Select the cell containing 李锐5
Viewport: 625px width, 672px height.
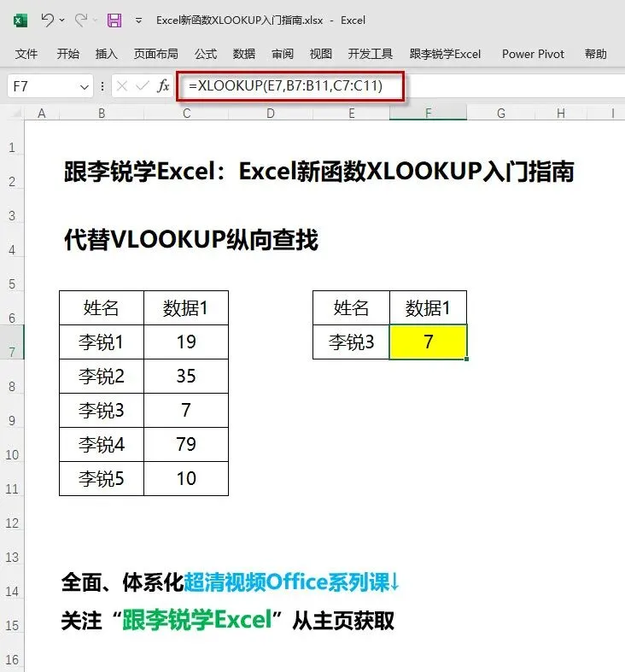(x=102, y=479)
